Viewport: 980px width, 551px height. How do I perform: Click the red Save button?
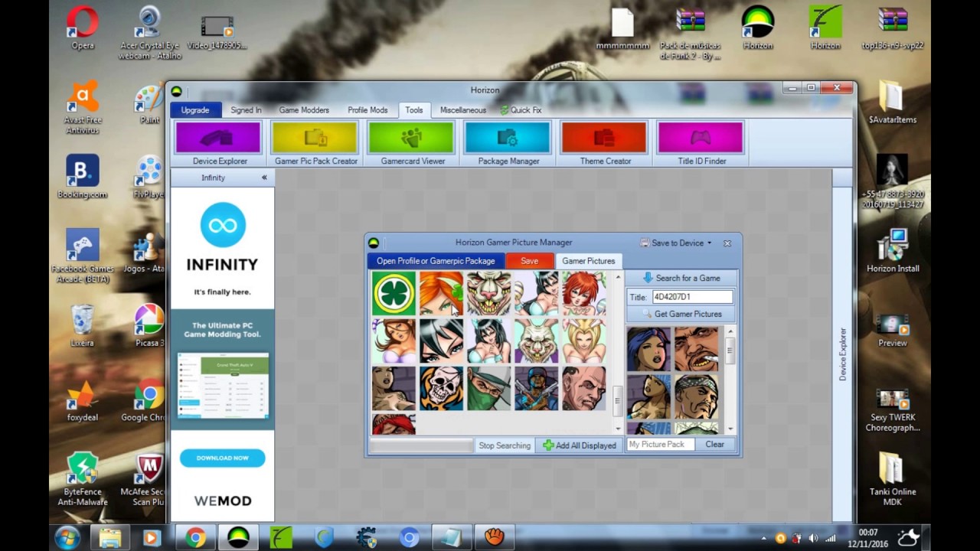(x=529, y=261)
